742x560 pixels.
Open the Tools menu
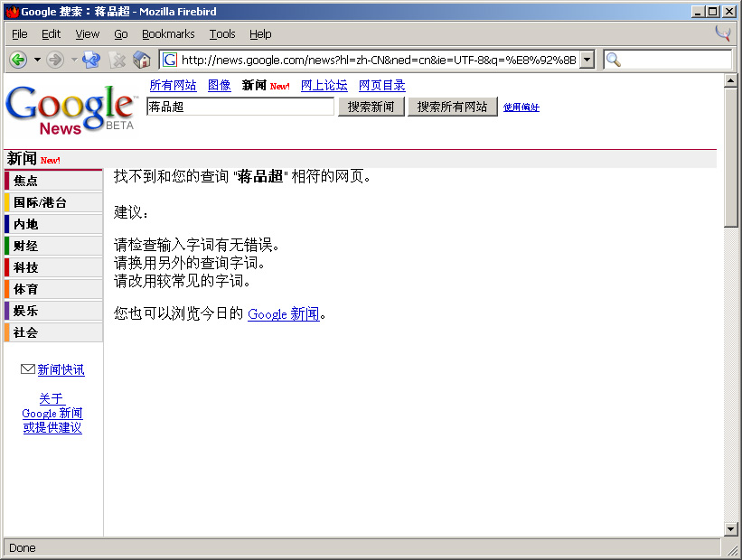coord(221,34)
